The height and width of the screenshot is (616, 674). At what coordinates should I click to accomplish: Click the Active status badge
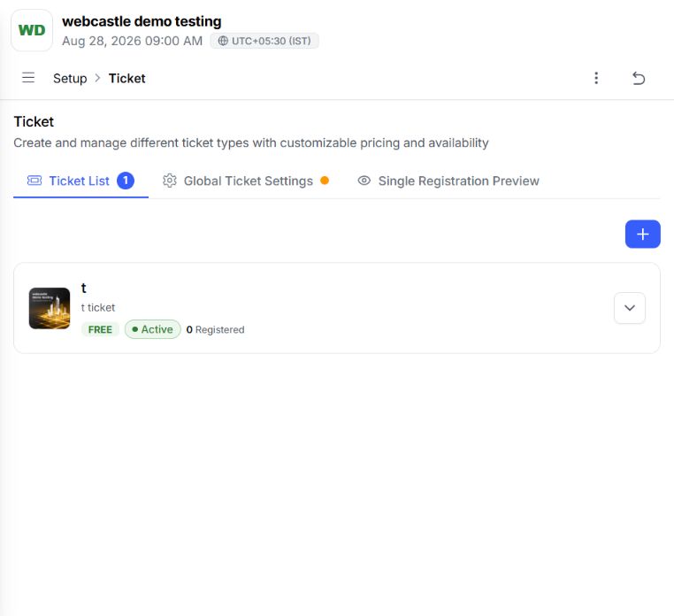coord(153,329)
